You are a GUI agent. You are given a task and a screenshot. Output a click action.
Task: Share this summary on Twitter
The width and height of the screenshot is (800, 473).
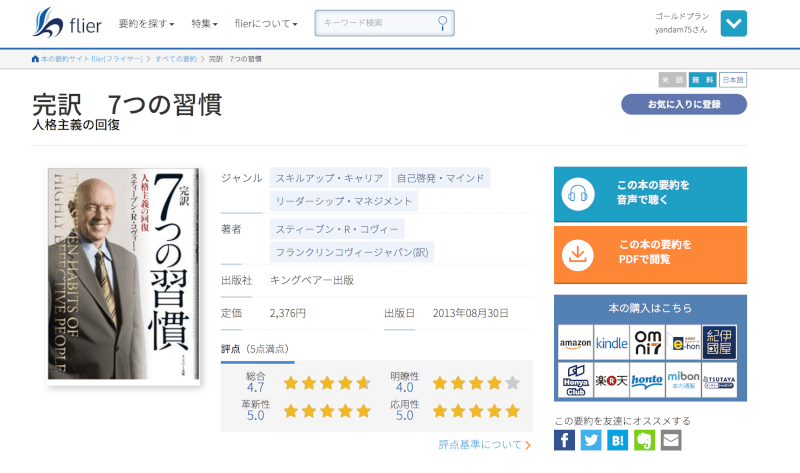pos(591,440)
